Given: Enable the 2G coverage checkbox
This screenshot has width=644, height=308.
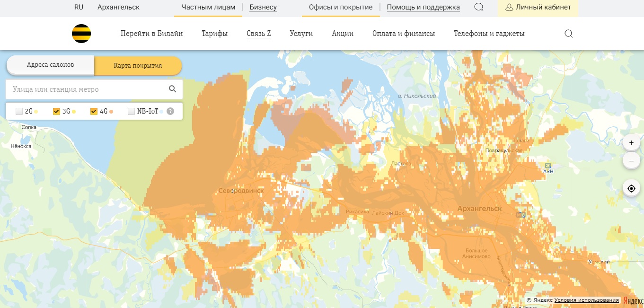Looking at the screenshot, I should click(x=19, y=112).
